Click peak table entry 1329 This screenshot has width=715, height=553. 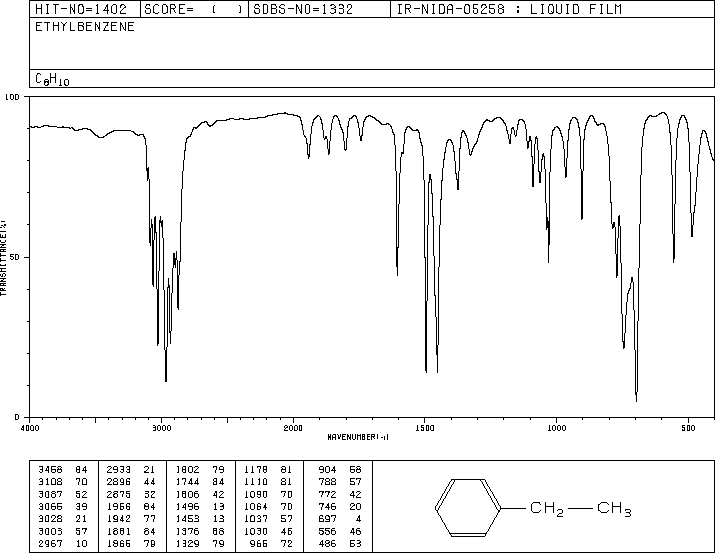(x=187, y=544)
